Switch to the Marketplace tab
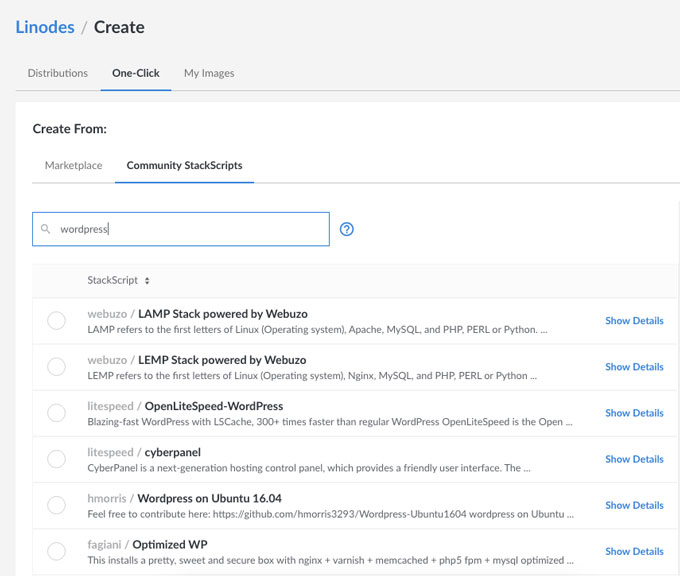The width and height of the screenshot is (680, 576). (x=74, y=165)
